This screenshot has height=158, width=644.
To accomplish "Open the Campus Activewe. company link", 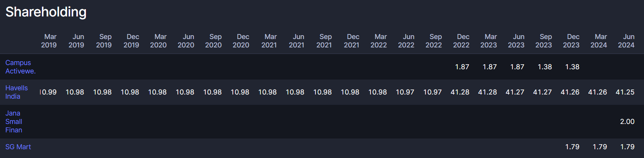I will [x=20, y=67].
